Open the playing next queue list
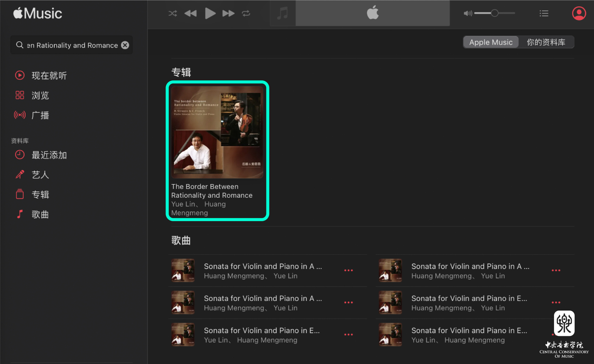The image size is (594, 364). [544, 13]
